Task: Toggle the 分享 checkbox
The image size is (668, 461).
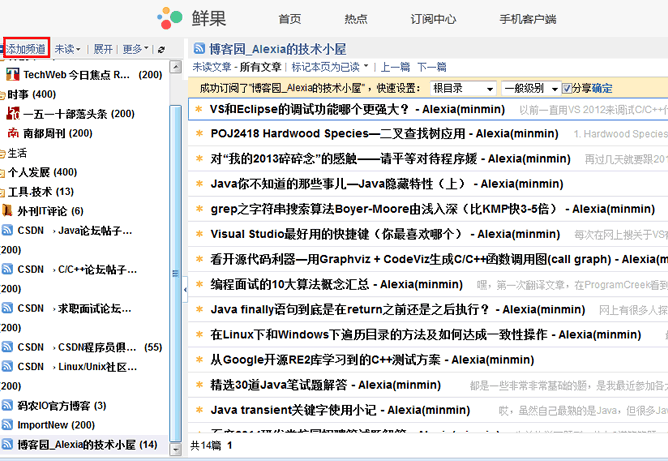Action: click(567, 89)
